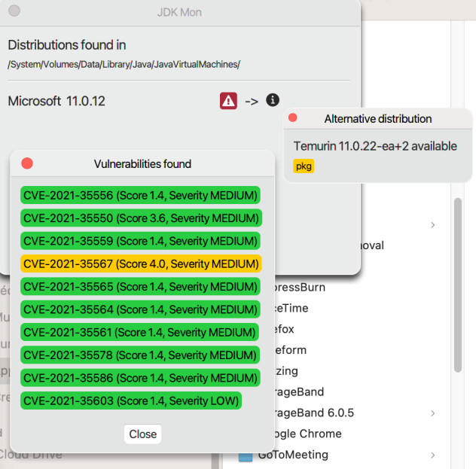Select GarageBand in the Finder list
This screenshot has height=469, width=476.
294,391
